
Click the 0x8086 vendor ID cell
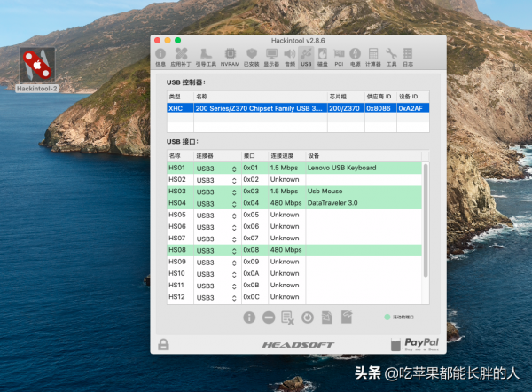379,108
